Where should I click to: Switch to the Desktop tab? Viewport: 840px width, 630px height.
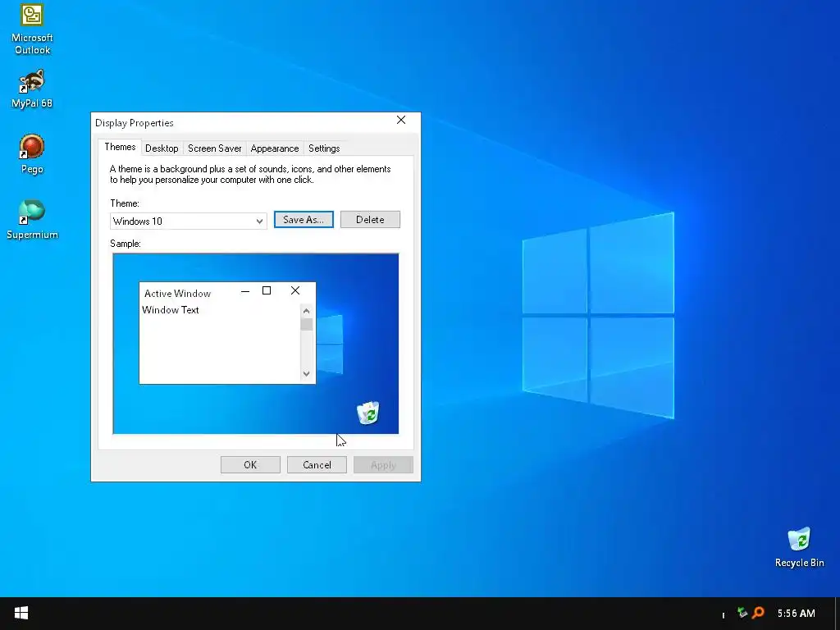point(162,148)
